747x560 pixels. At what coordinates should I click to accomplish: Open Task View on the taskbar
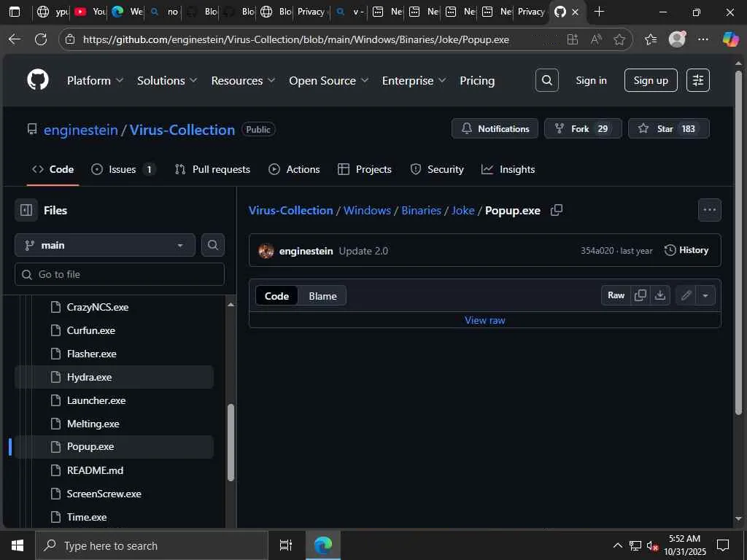click(285, 545)
